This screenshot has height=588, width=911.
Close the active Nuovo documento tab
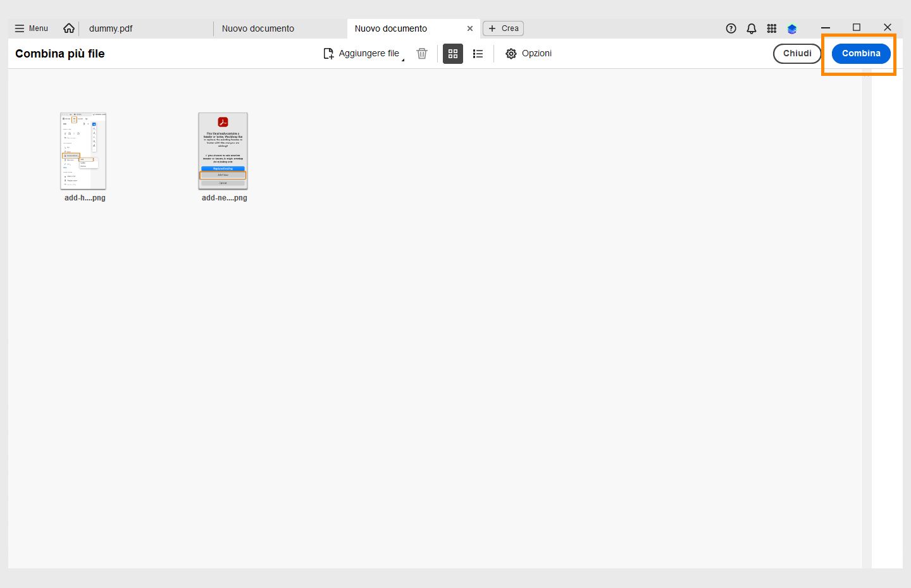pyautogui.click(x=470, y=28)
